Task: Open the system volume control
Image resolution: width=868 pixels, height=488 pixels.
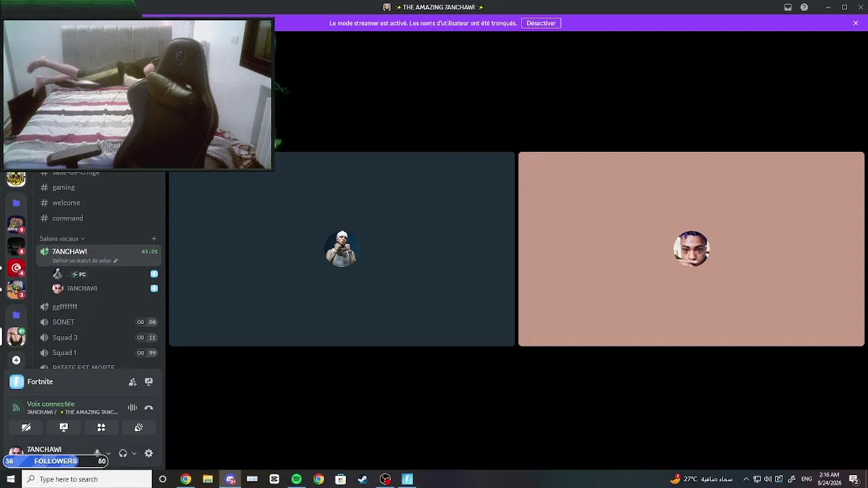Action: pos(768,479)
